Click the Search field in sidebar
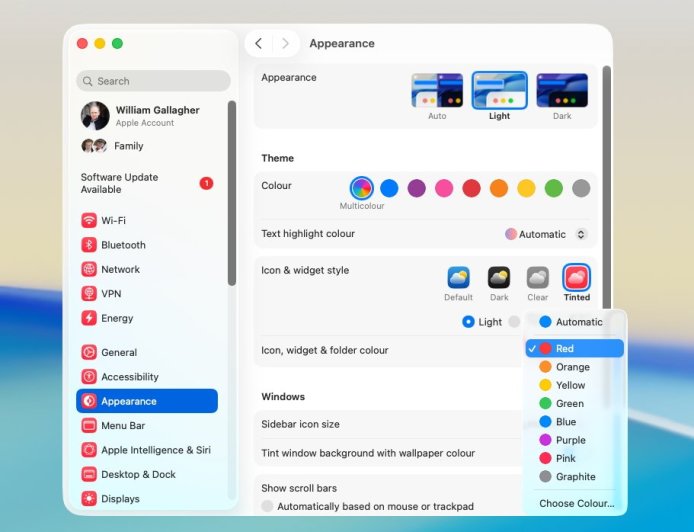 coord(153,81)
